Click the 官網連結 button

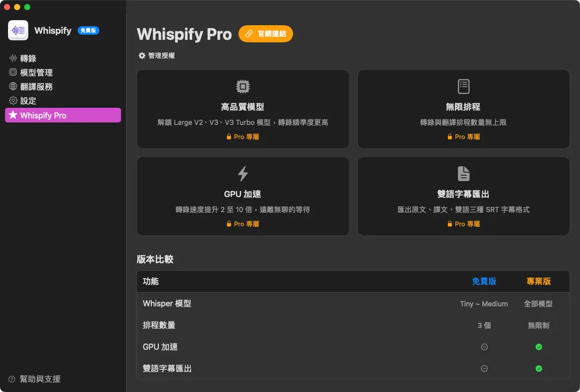pyautogui.click(x=266, y=34)
